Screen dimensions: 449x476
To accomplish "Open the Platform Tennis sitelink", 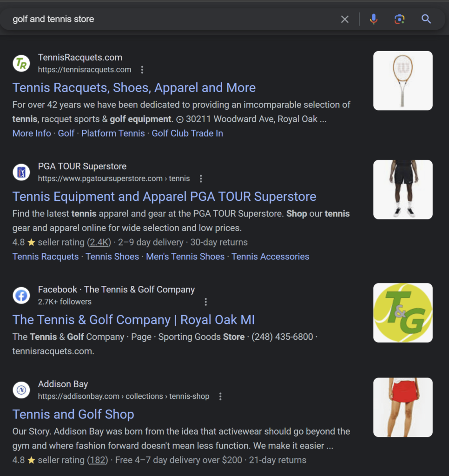I will [x=113, y=133].
